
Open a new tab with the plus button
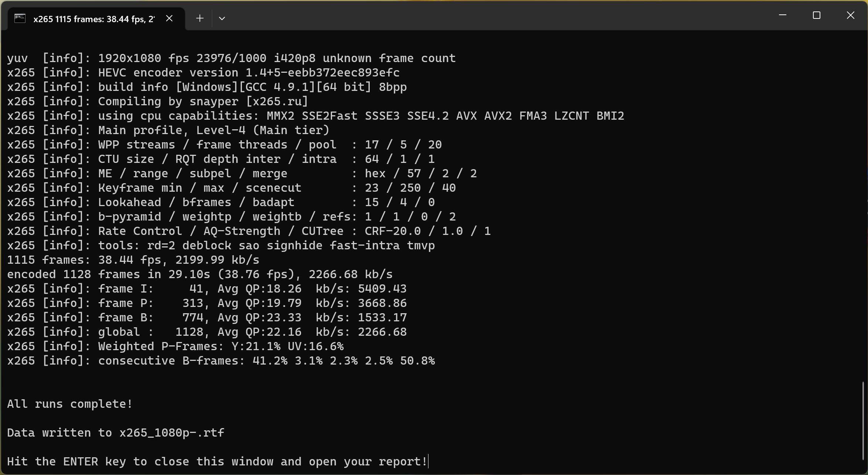coord(199,18)
